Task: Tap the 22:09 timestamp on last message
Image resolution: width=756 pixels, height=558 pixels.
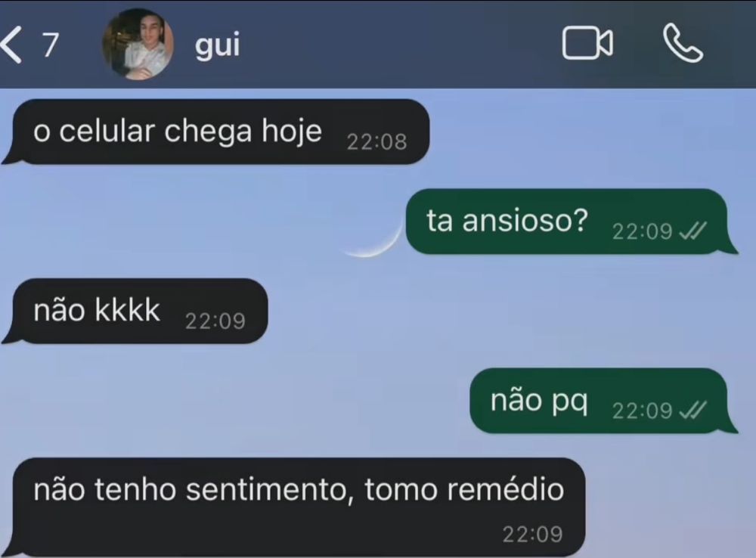Action: tap(533, 535)
